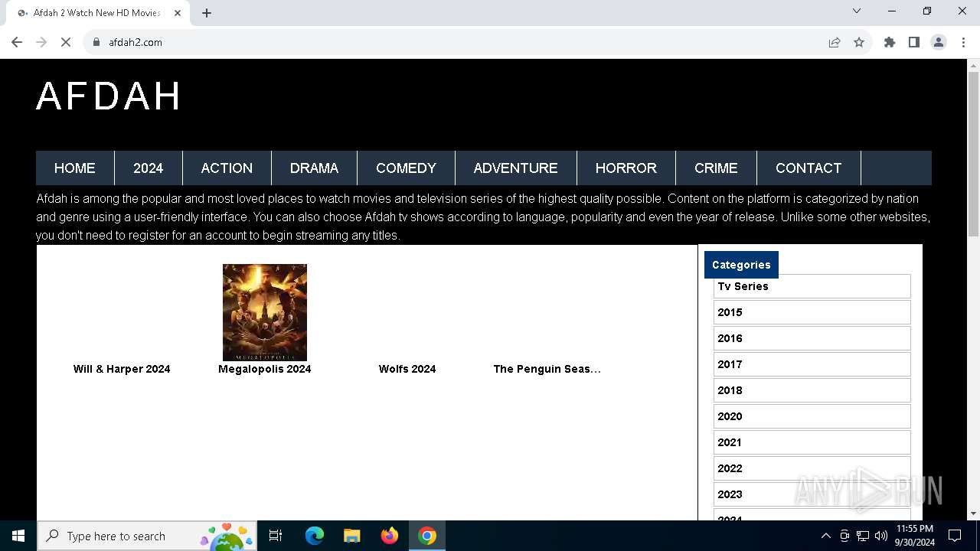The image size is (980, 551).
Task: Open Will & Harper 2024 title
Action: pos(122,369)
